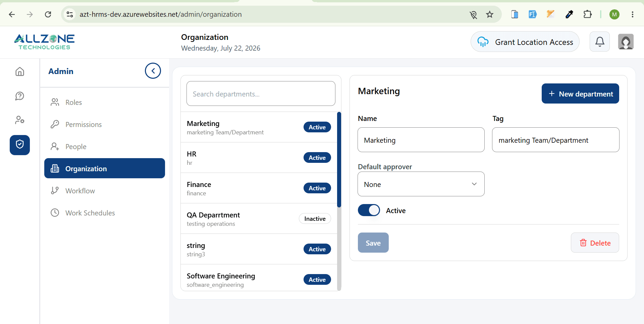Select the admin shield icon in left rail
Image resolution: width=644 pixels, height=324 pixels.
pyautogui.click(x=20, y=145)
